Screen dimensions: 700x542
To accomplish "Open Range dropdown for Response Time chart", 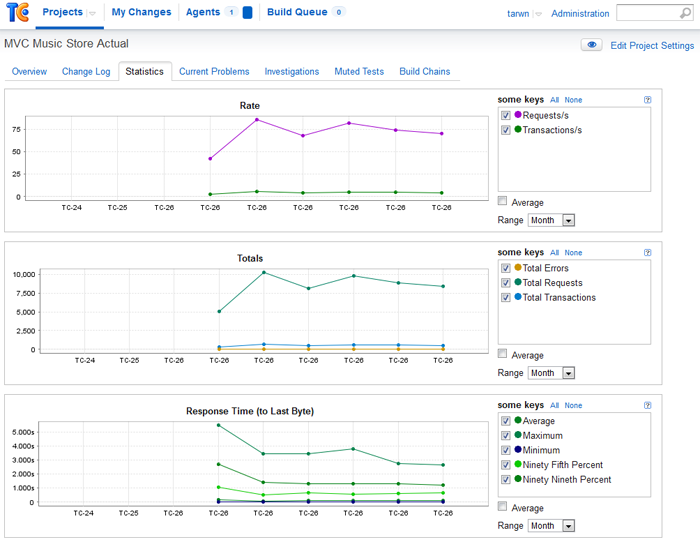I will [551, 525].
